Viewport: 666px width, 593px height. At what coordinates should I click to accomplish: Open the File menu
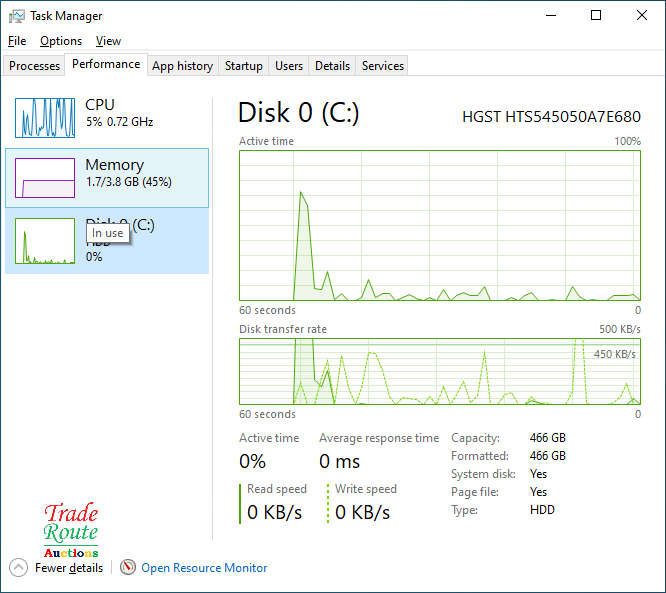[17, 41]
